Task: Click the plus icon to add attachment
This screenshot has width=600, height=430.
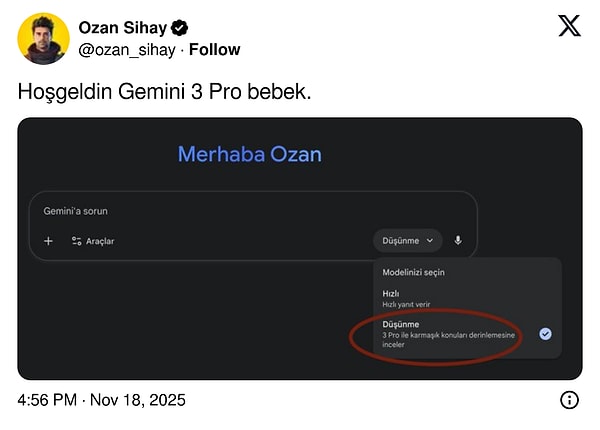Action: pos(48,241)
